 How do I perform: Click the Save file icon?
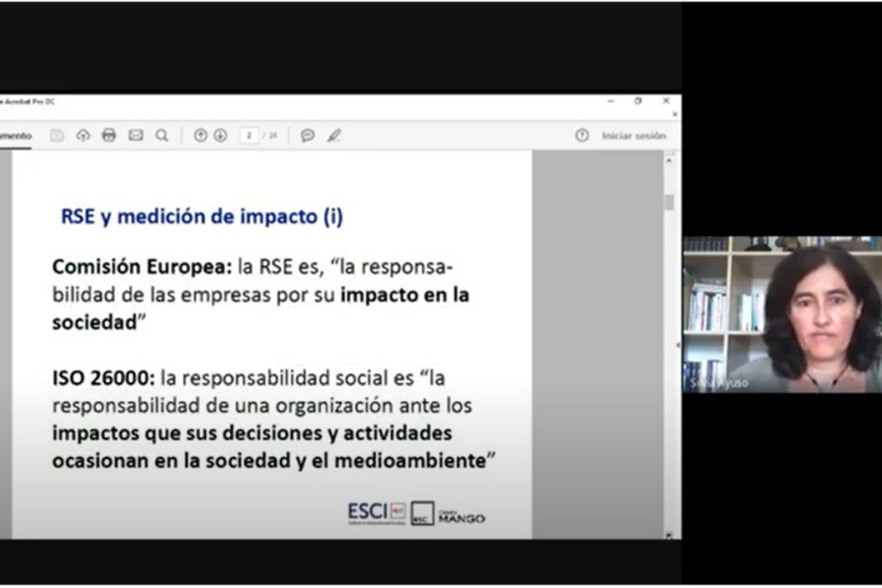(57, 135)
